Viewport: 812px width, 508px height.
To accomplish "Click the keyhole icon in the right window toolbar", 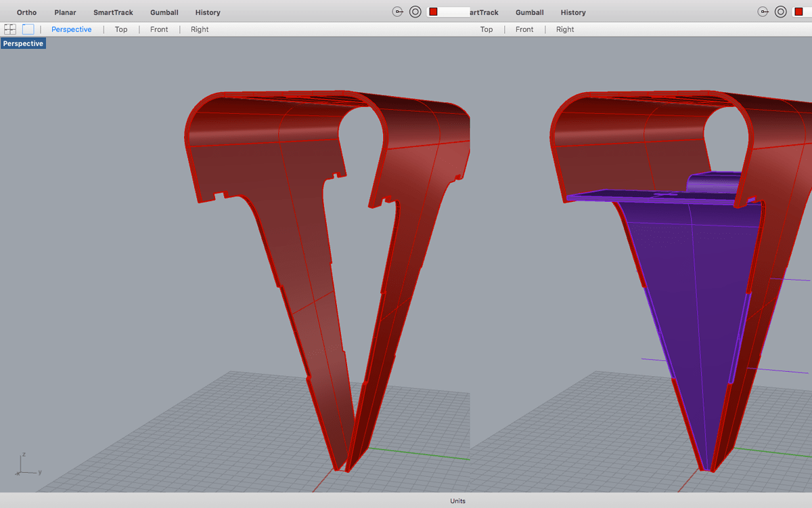I will (x=763, y=12).
